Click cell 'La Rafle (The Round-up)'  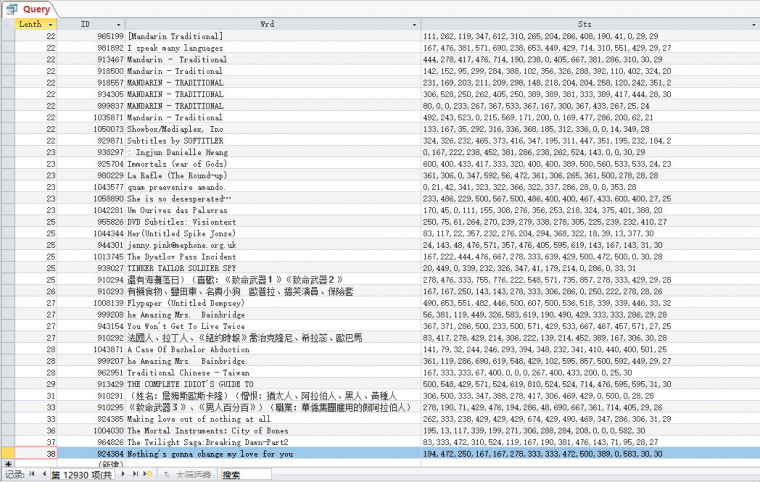click(x=273, y=176)
